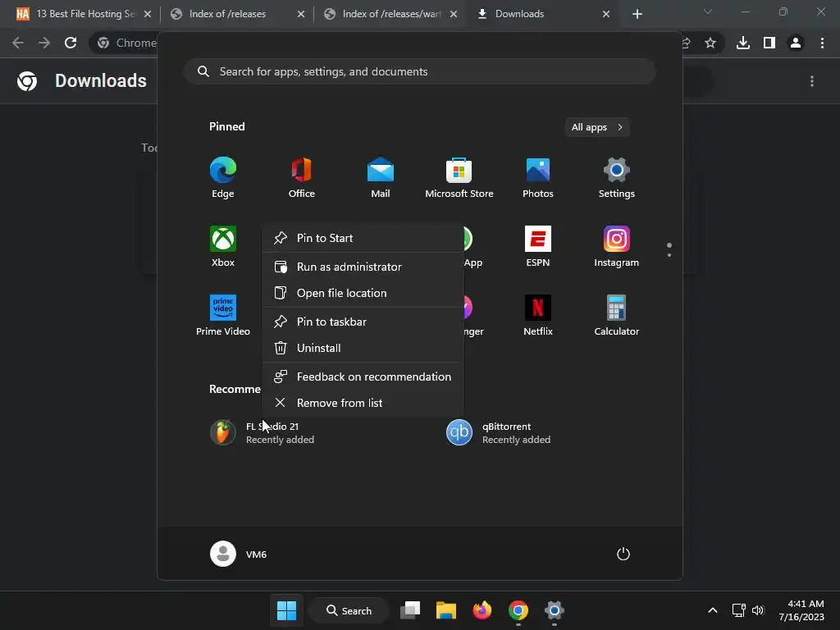840x630 pixels.
Task: Open Task View in taskbar
Action: click(410, 610)
